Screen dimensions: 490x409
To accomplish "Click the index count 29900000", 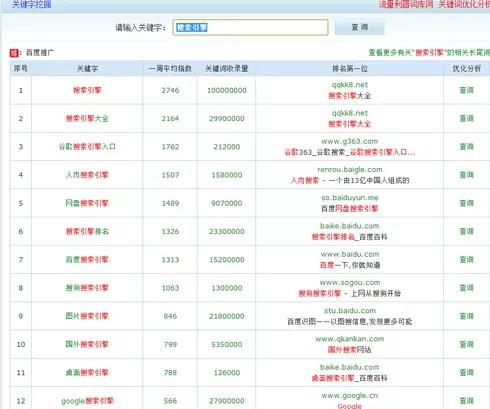I will tap(227, 119).
